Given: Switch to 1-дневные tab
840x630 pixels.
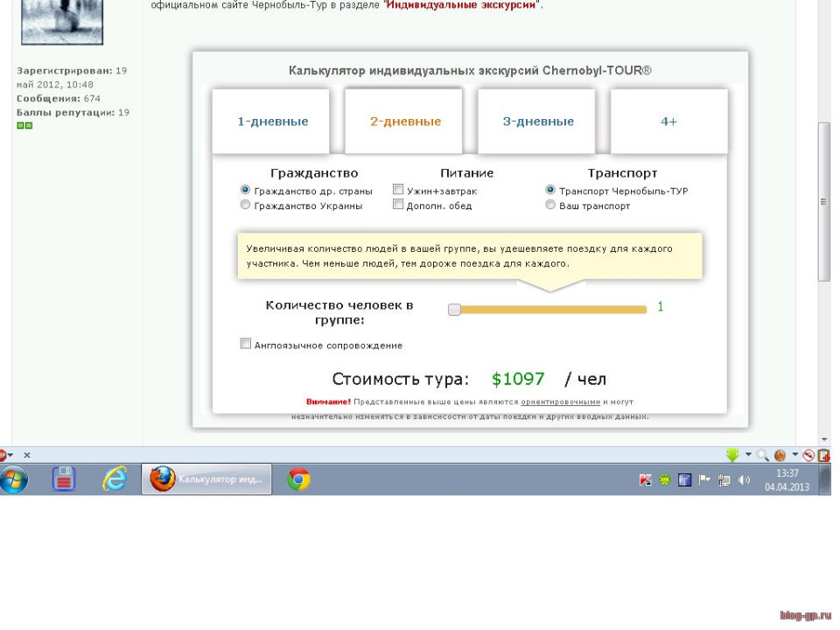Looking at the screenshot, I should (271, 121).
